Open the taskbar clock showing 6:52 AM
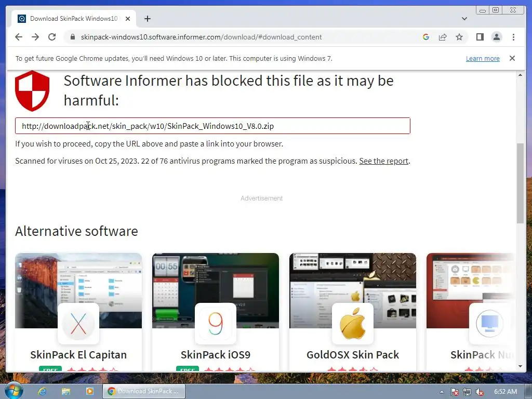Screen dimensions: 532x399 tap(505, 392)
